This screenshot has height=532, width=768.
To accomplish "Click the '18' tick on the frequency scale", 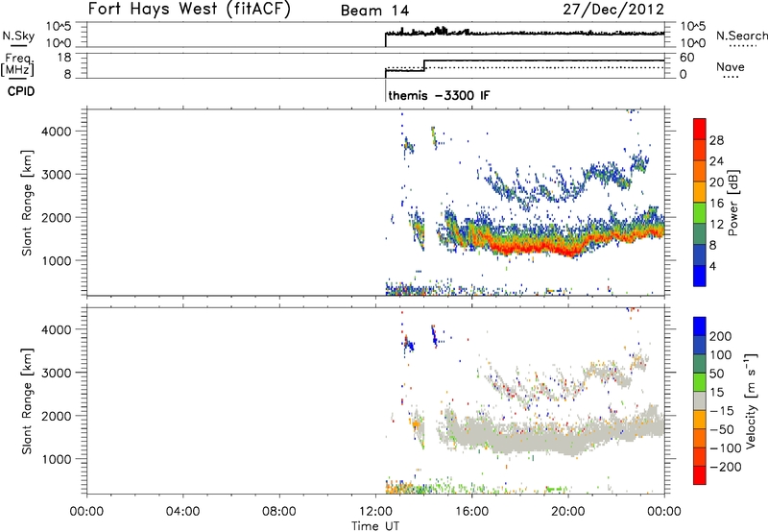I will tap(64, 58).
